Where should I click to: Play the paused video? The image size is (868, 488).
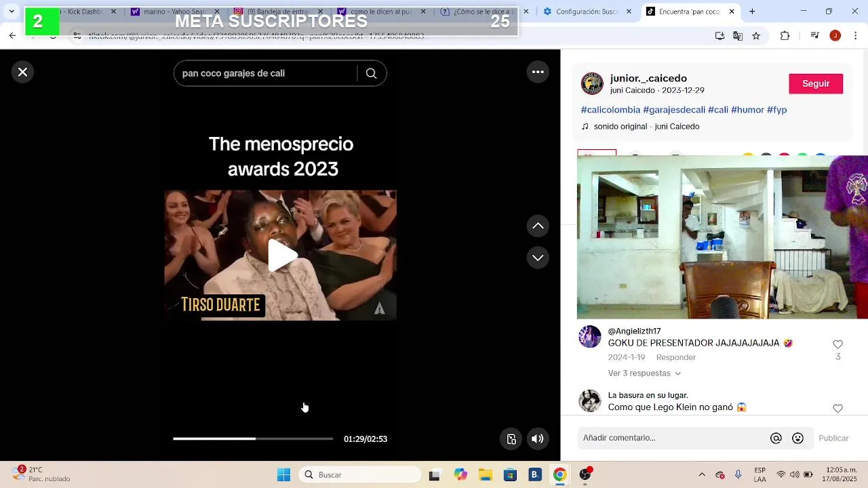tap(282, 256)
